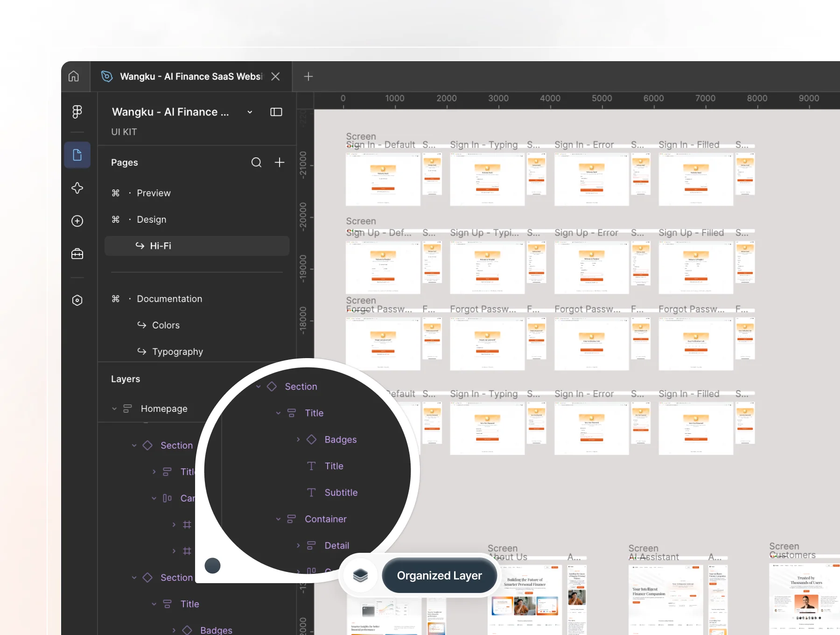
Task: Open the Documentation page
Action: coord(169,299)
